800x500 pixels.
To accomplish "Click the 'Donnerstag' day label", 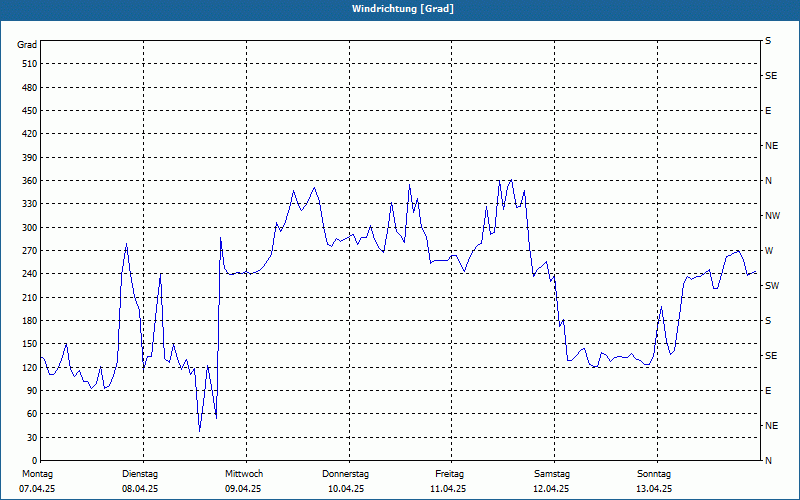I will point(345,474).
